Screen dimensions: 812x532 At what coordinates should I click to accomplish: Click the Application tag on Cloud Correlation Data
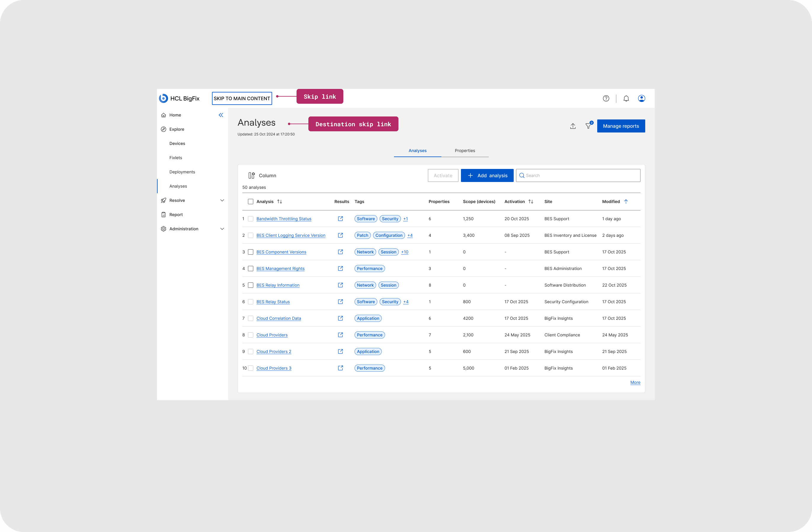(368, 318)
